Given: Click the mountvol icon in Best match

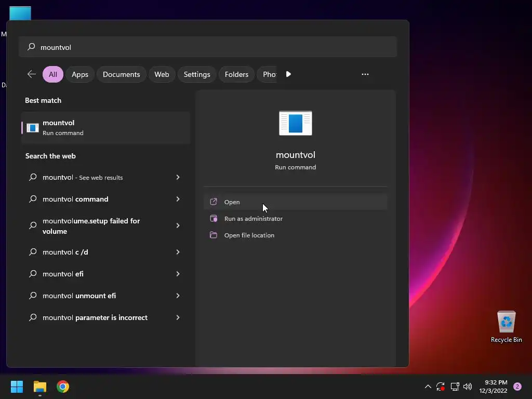Looking at the screenshot, I should pos(33,128).
